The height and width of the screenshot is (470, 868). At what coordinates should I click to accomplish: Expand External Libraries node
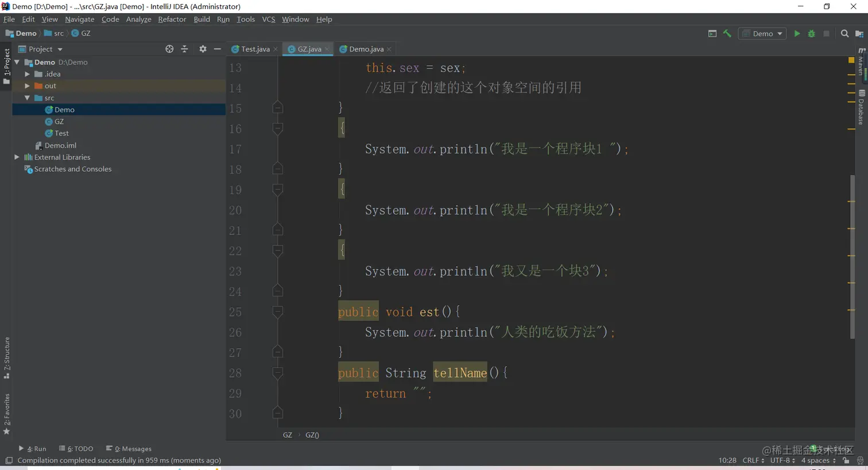coord(17,157)
